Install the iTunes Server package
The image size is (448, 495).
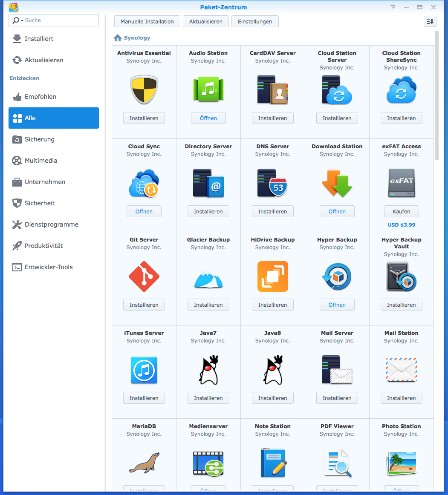pos(144,398)
